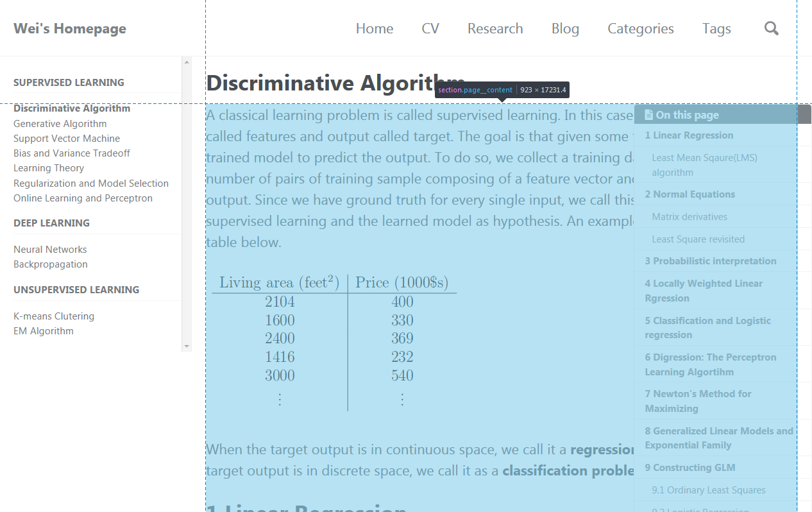Open the K-means Clutering article
Image resolution: width=812 pixels, height=512 pixels.
[x=53, y=316]
